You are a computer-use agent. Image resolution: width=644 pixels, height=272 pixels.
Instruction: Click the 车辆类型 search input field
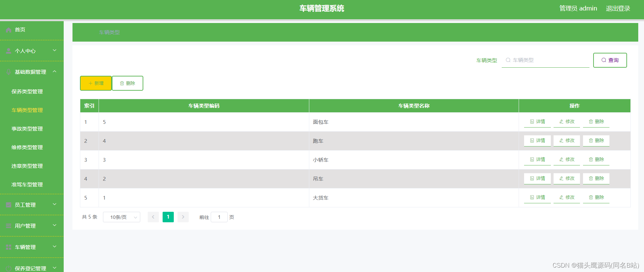pos(545,60)
